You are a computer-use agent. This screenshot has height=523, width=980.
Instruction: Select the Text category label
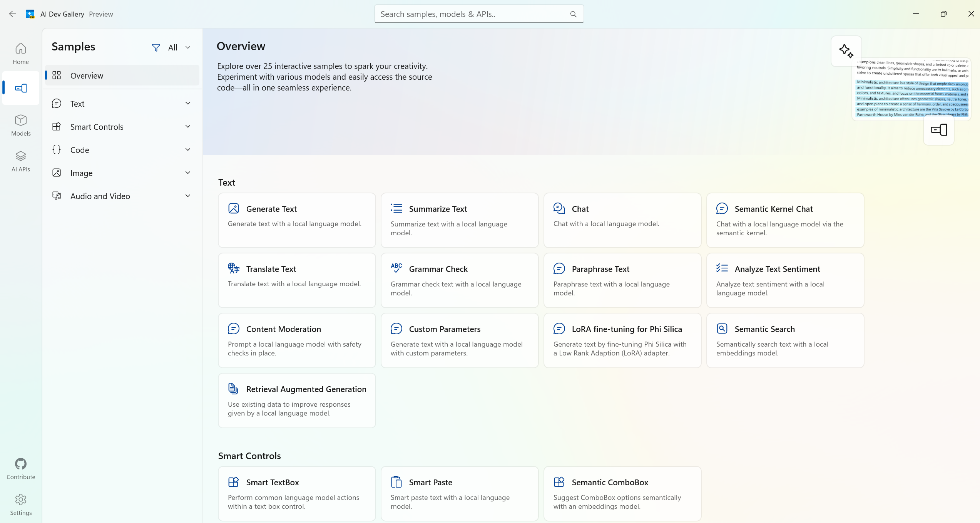click(77, 104)
